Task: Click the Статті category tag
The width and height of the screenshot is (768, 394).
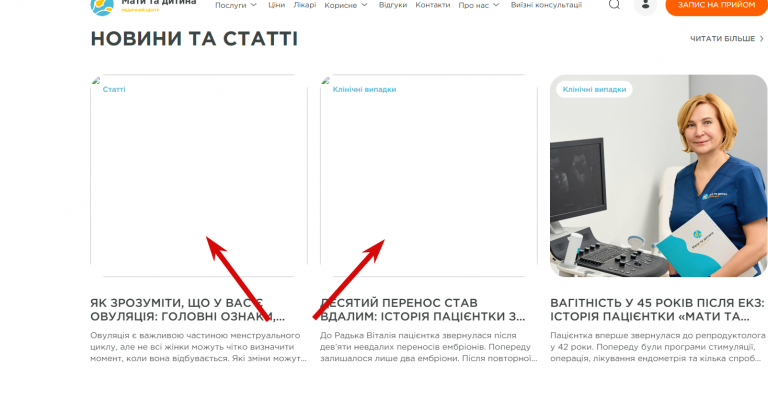Action: [114, 90]
